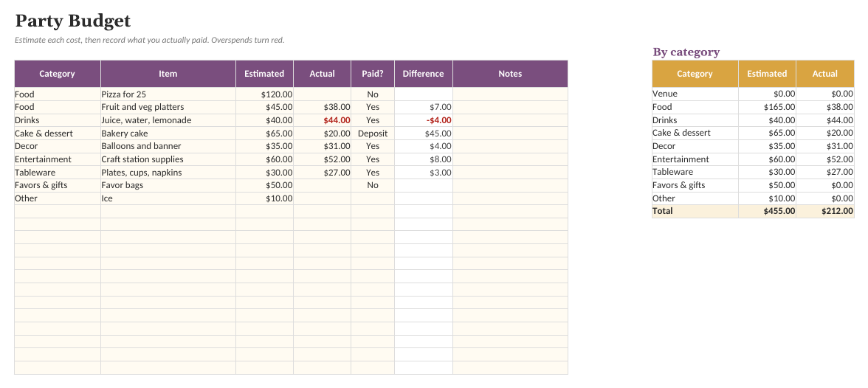Click the purple Estimated column header
The height and width of the screenshot is (388, 868).
(x=264, y=74)
